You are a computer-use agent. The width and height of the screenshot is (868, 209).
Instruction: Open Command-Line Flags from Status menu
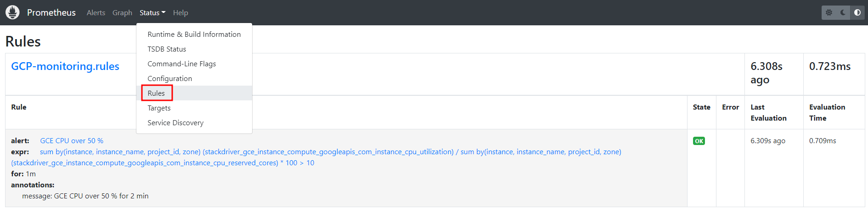(x=194, y=64)
